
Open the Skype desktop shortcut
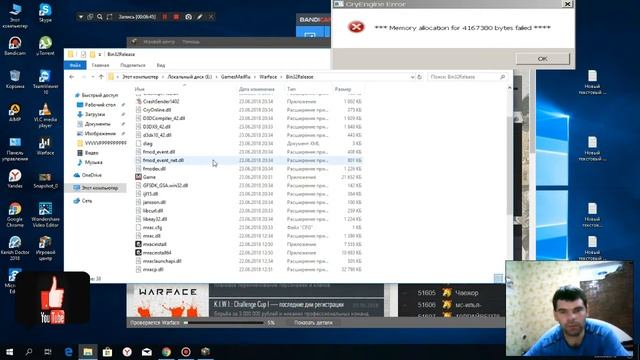[x=45, y=13]
